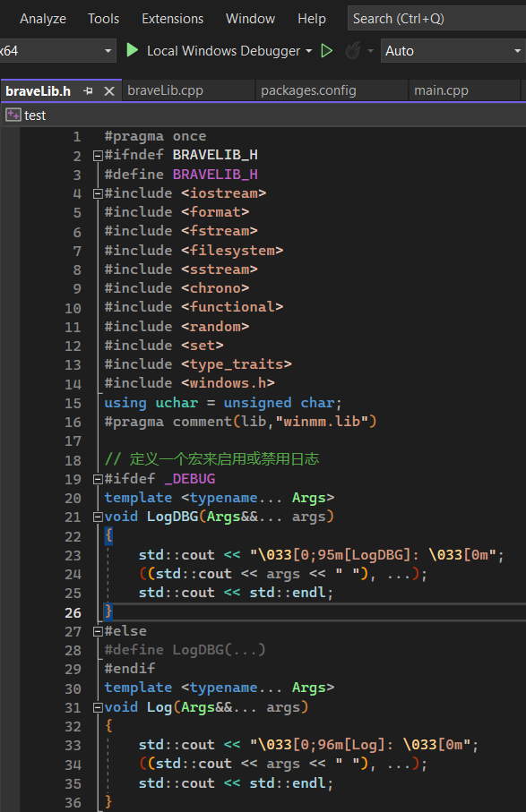Click '<functional>' include on line 10
The image size is (526, 812).
pos(232,307)
